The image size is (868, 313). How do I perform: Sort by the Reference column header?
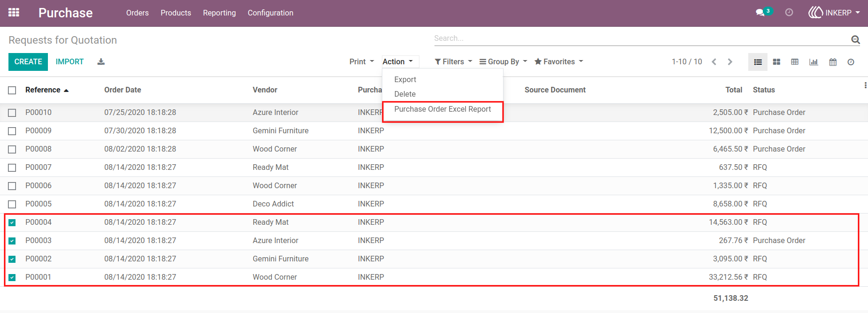[47, 90]
